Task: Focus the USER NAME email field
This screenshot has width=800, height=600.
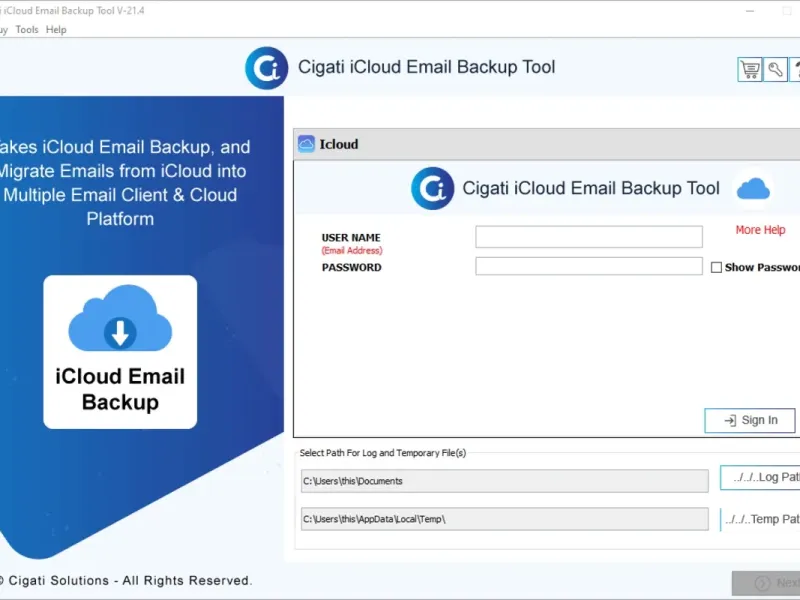Action: [x=589, y=237]
